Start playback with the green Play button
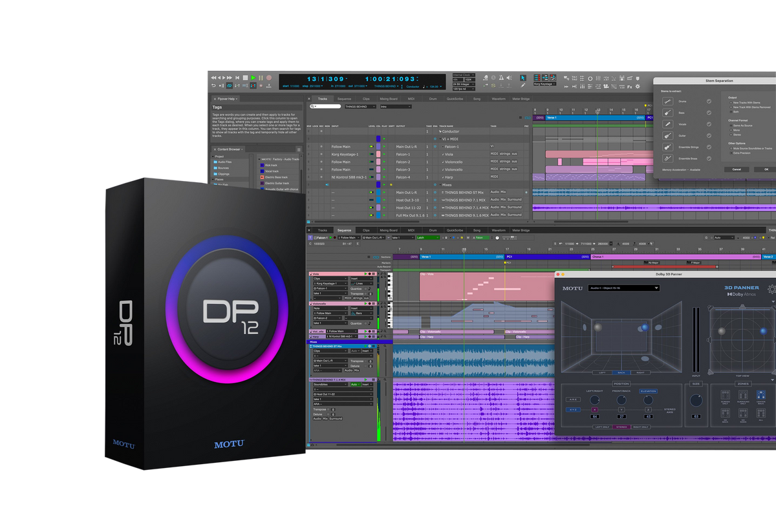This screenshot has width=776, height=532. point(253,78)
